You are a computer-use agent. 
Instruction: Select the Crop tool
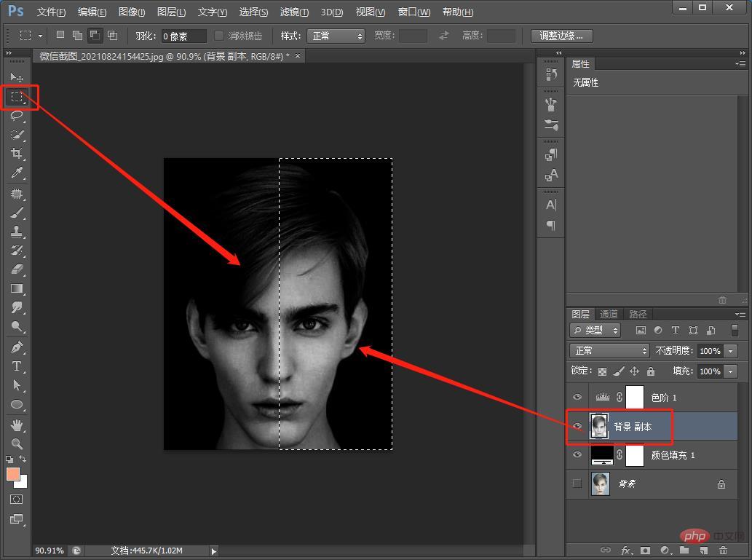[x=17, y=154]
